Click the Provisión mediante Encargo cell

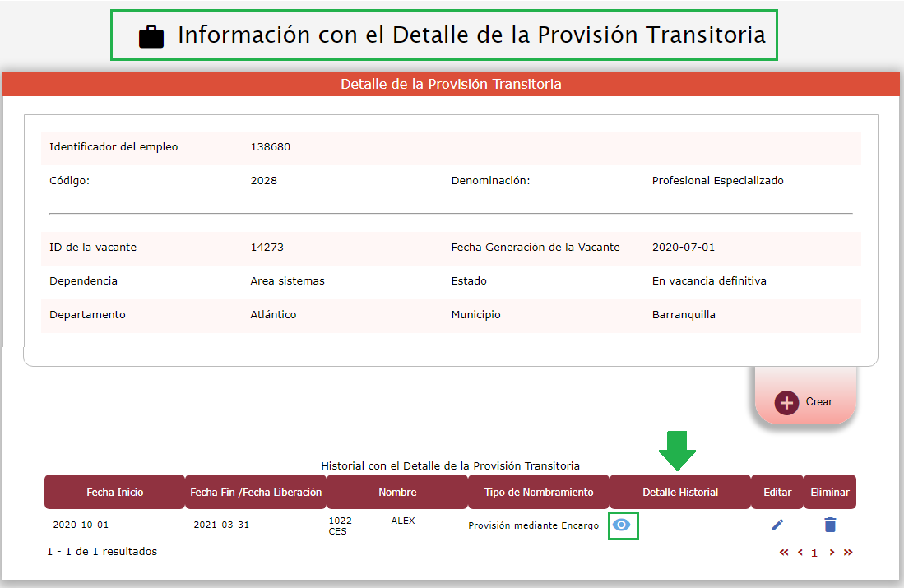click(x=533, y=525)
